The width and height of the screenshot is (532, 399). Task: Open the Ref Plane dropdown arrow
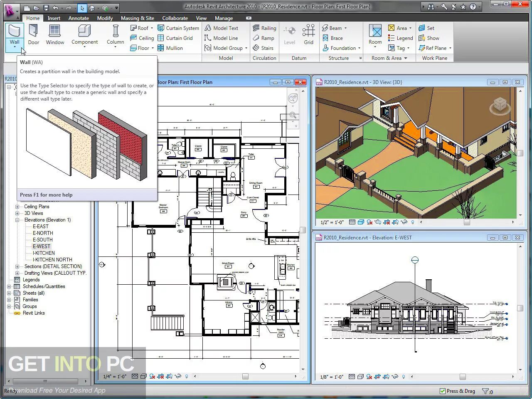click(x=450, y=48)
